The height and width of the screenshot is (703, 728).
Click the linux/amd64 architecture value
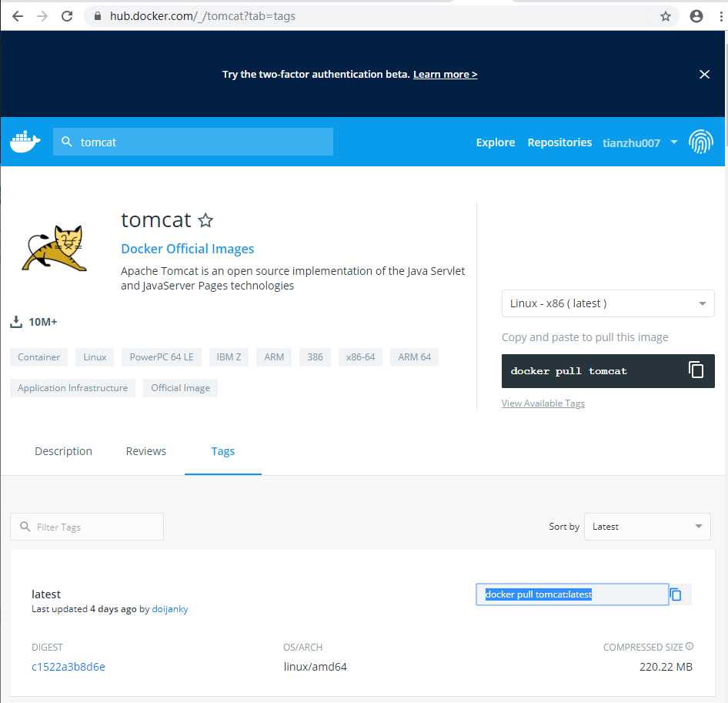point(316,667)
